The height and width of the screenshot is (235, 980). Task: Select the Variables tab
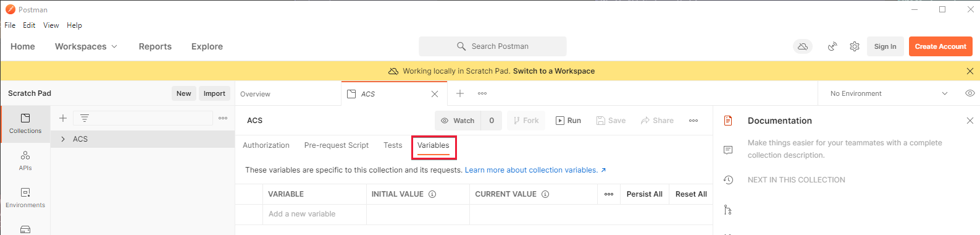[x=433, y=146]
